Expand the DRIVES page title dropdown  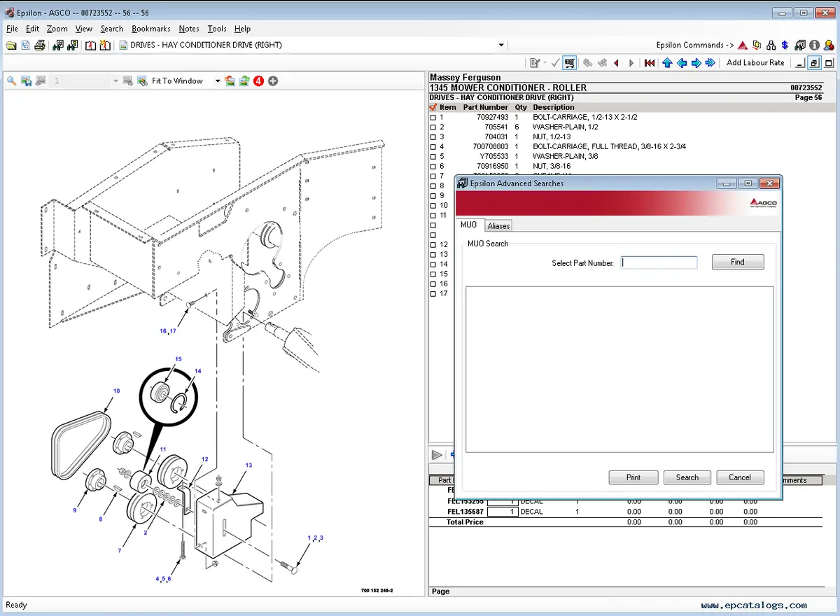tap(501, 45)
